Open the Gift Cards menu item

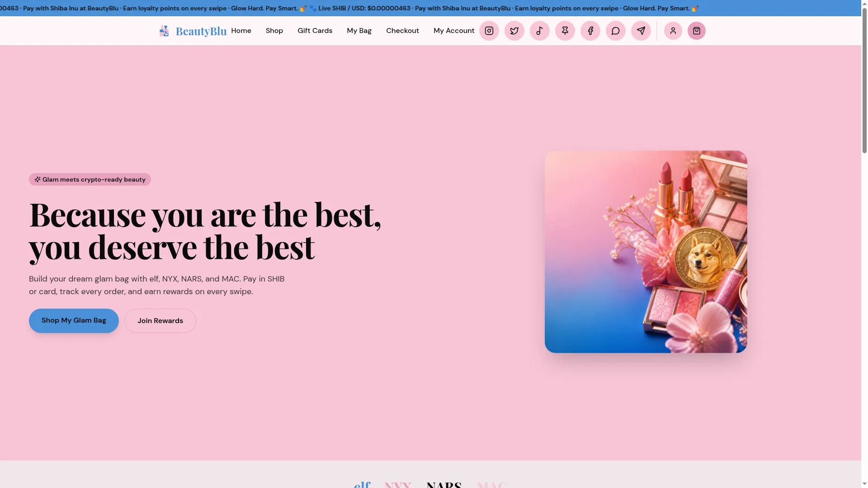pyautogui.click(x=315, y=31)
